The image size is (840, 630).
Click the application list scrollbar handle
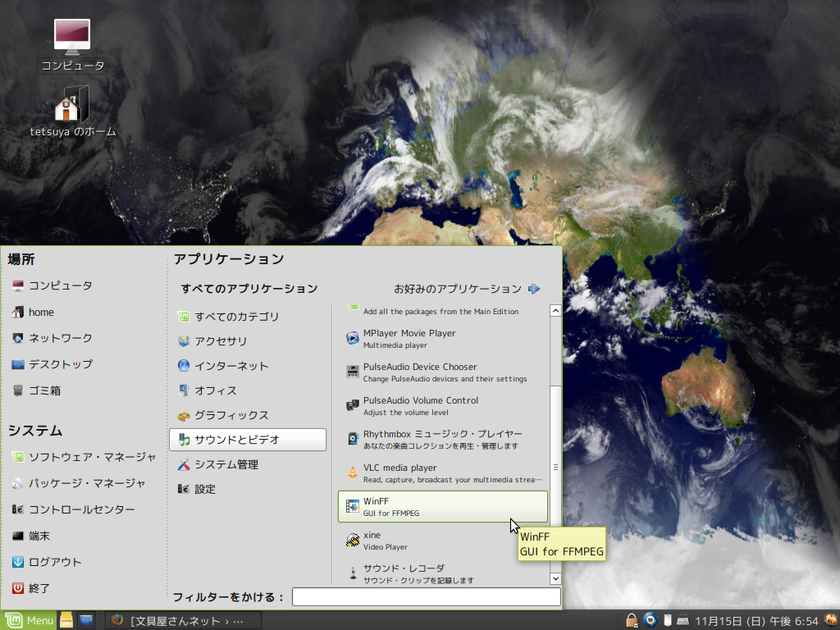tap(555, 467)
